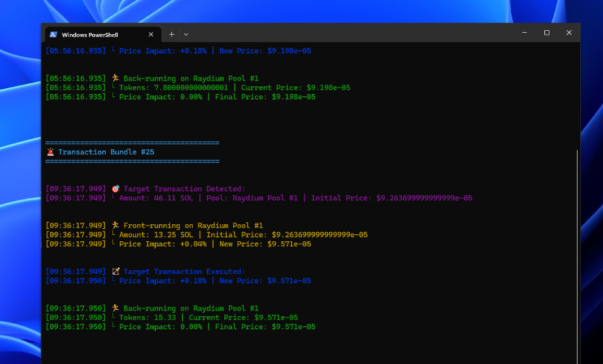Open the new tab dropdown chevron
Viewport: 603px width, 364px height.
pos(186,34)
